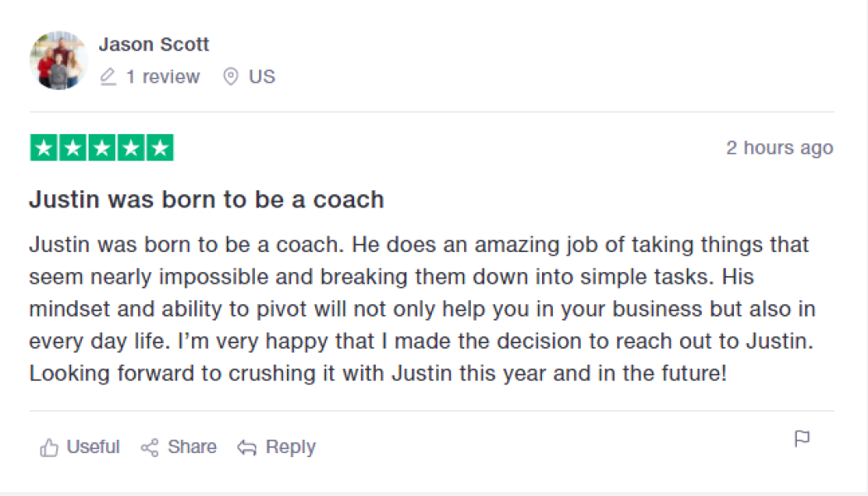
Task: Click the third green rating star
Action: [x=102, y=148]
